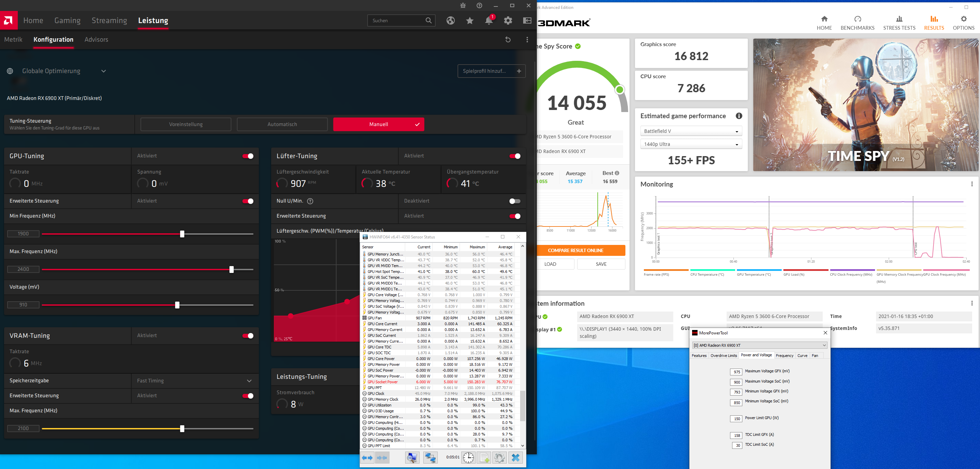Open the web browser globe icon
The width and height of the screenshot is (980, 469).
[x=451, y=20]
